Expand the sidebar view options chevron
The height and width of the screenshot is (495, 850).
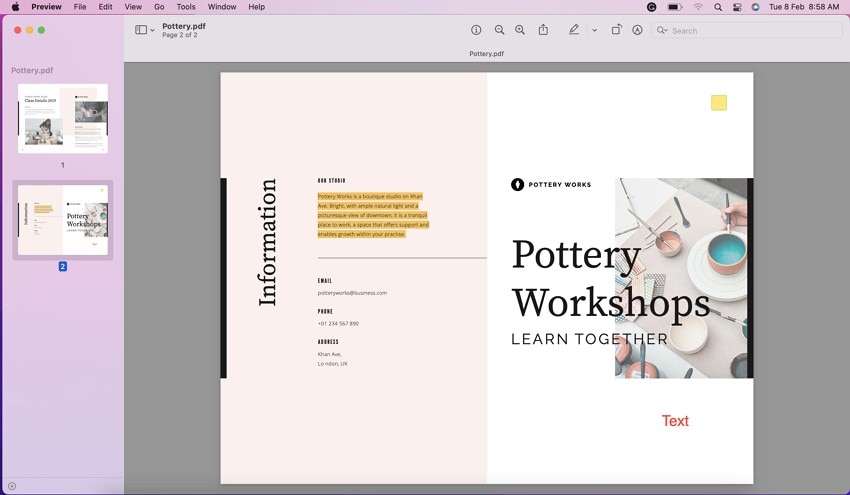153,31
